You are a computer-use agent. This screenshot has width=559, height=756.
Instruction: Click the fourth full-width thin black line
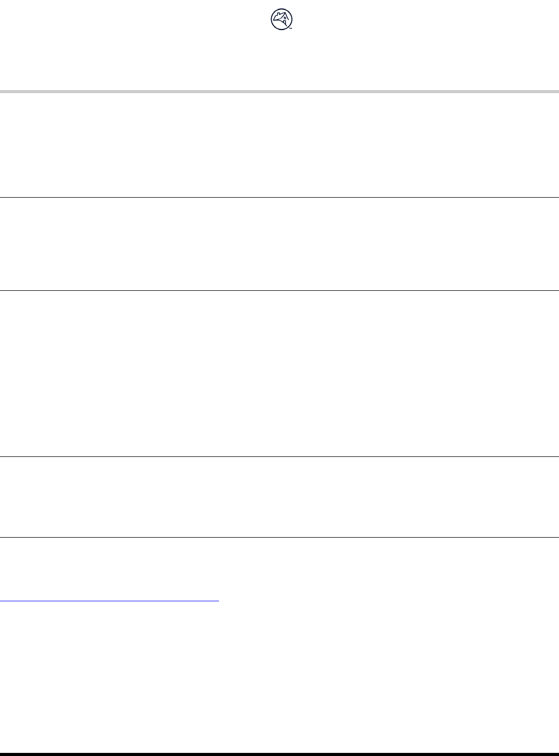click(279, 538)
